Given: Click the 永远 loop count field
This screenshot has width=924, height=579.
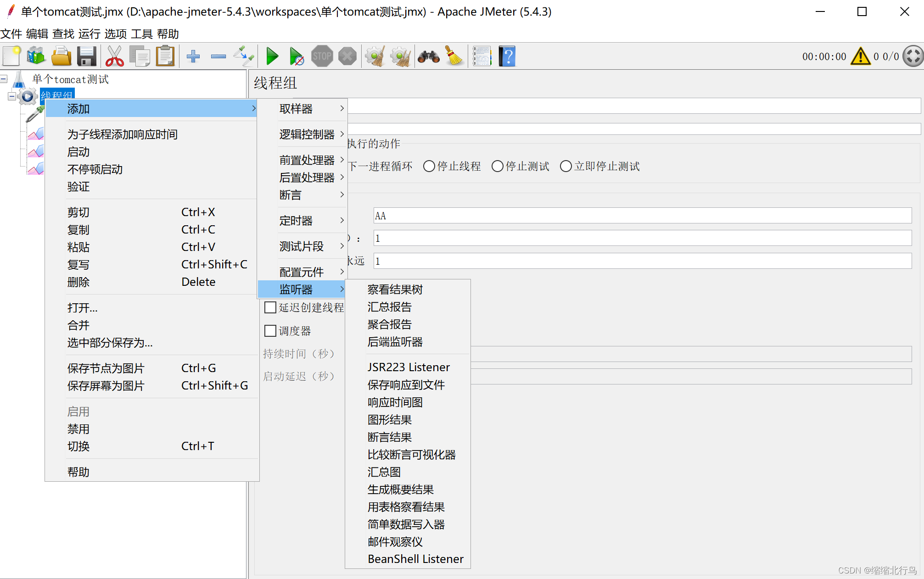Looking at the screenshot, I should click(x=643, y=261).
